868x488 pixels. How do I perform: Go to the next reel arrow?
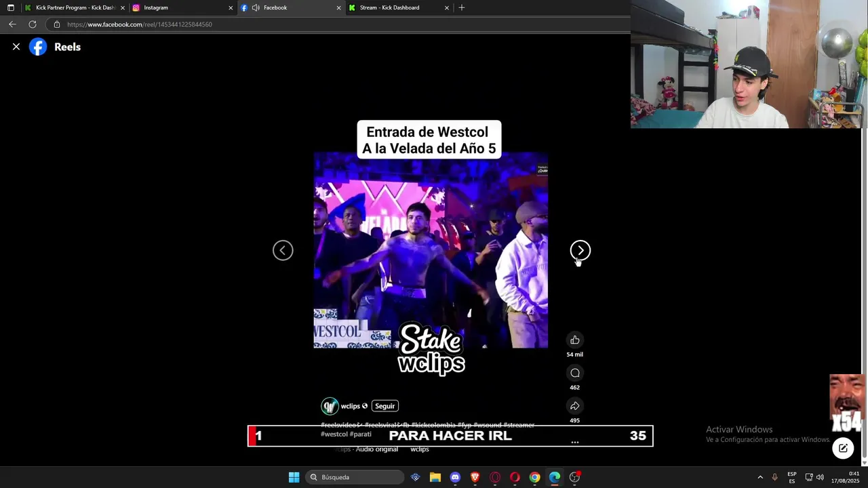580,250
